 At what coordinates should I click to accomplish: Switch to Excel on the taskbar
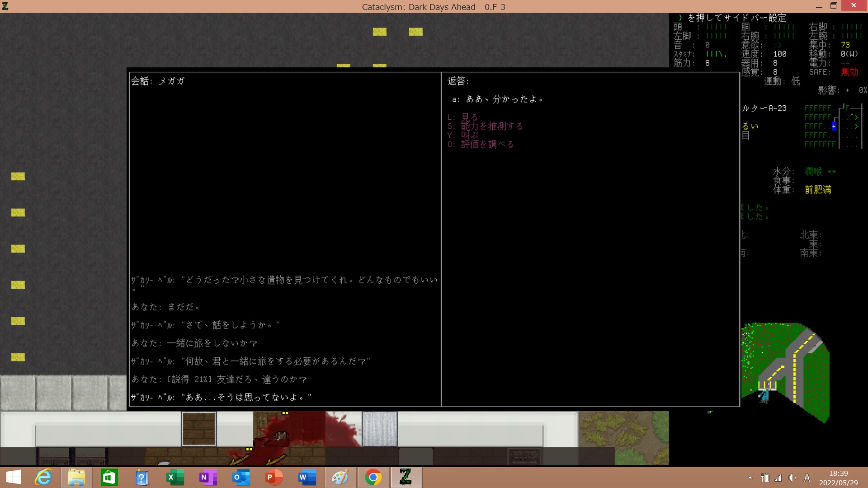coord(175,477)
